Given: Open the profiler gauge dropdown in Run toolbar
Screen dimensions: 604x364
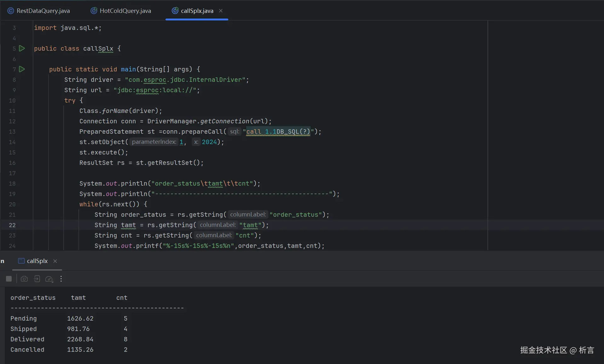Looking at the screenshot, I should tap(49, 279).
